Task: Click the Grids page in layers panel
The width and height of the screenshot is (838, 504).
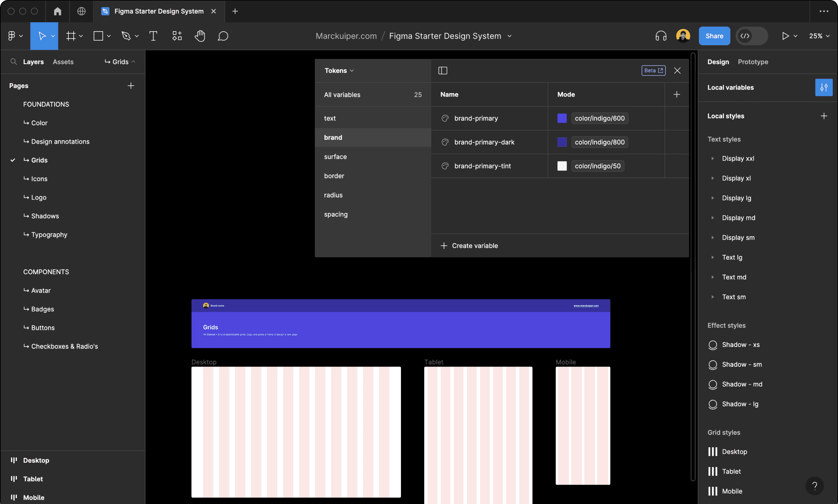Action: 39,160
